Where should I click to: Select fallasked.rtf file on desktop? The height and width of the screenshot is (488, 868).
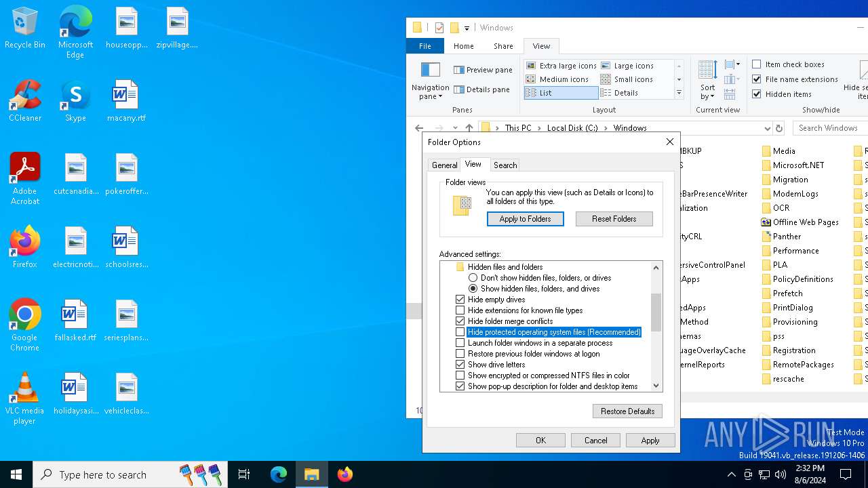pos(75,320)
